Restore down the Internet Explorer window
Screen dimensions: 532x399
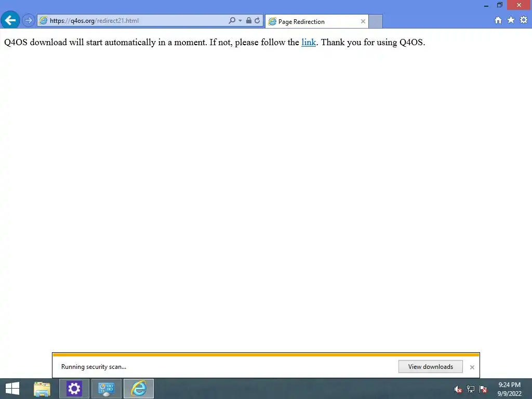coord(500,5)
